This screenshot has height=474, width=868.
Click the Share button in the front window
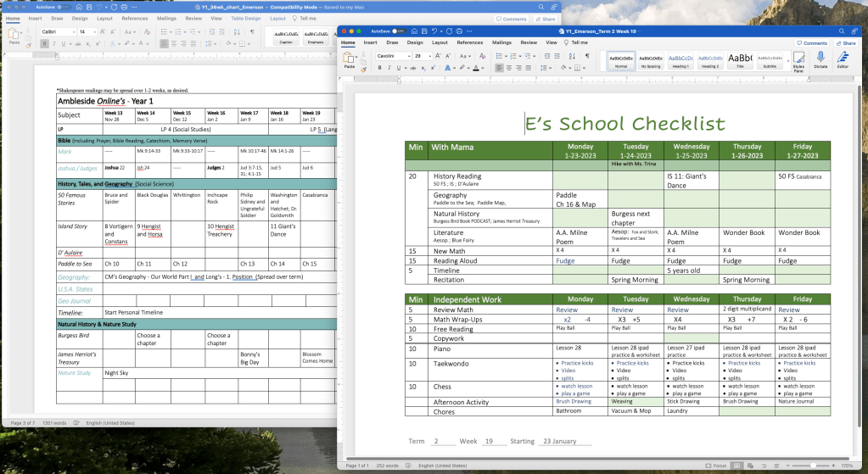(846, 42)
